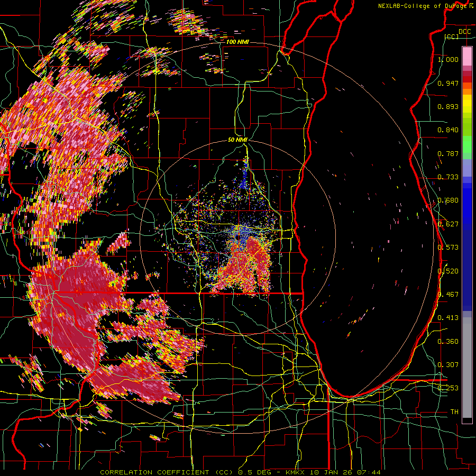Click the [CC] unit label
This screenshot has width=476, height=476.
click(x=452, y=36)
